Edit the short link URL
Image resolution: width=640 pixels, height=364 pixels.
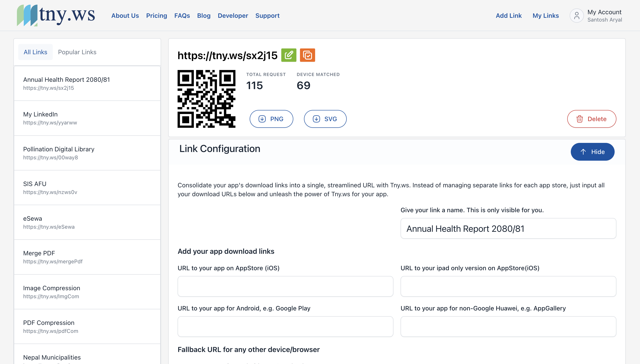pos(289,55)
